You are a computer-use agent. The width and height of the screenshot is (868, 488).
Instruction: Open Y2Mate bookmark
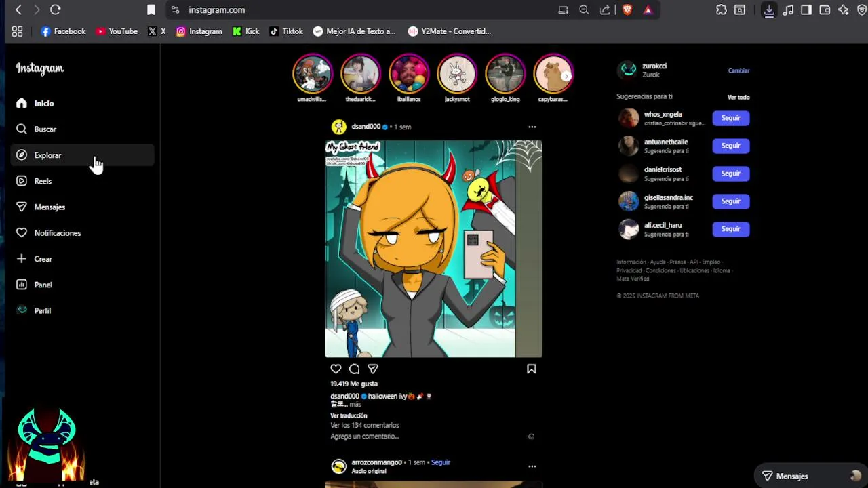(x=450, y=31)
